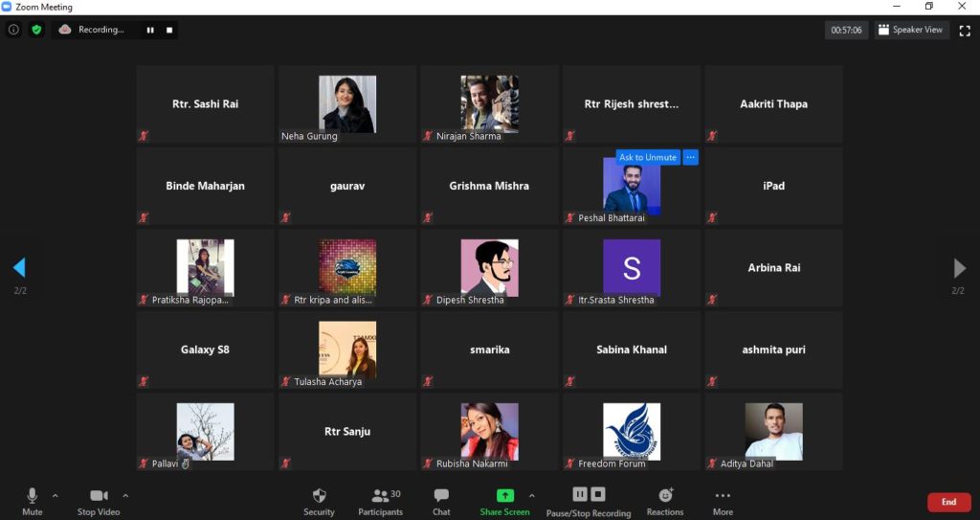Expand video options arrow beside Stop Video
This screenshot has height=520, width=980.
pyautogui.click(x=125, y=496)
